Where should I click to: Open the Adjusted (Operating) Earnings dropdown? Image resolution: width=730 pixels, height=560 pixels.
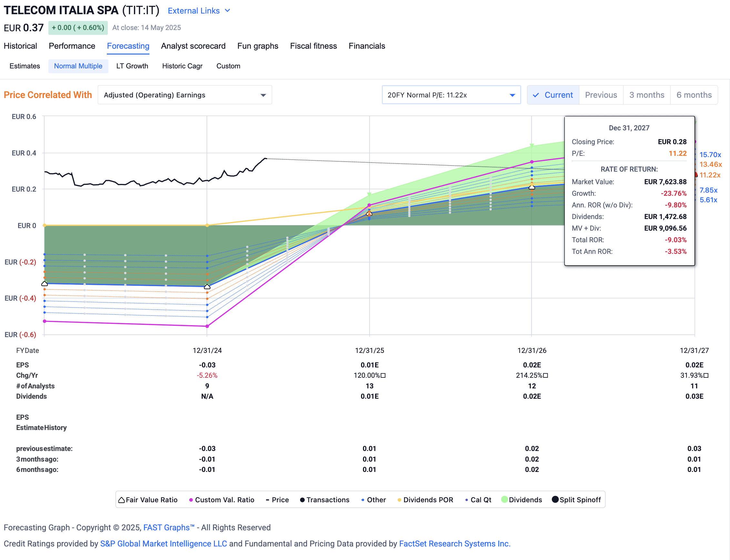pyautogui.click(x=185, y=95)
